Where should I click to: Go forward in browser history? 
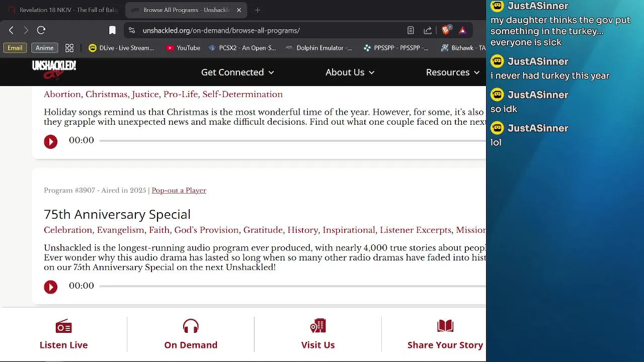26,30
